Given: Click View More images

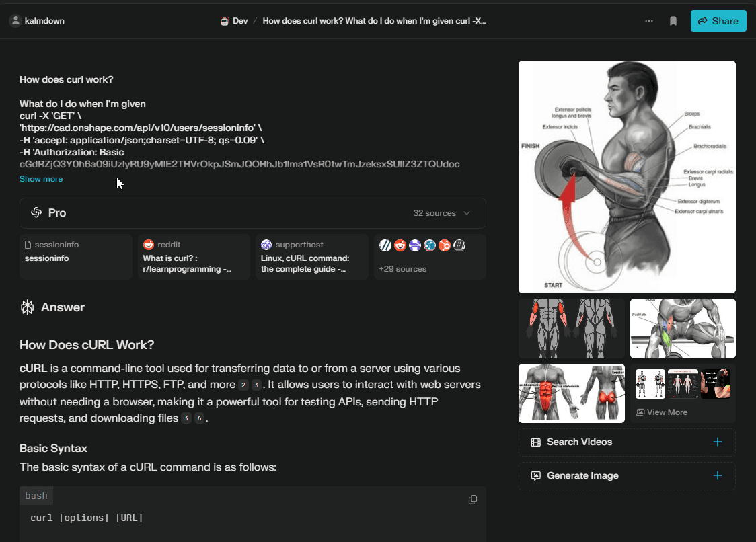Looking at the screenshot, I should click(662, 412).
